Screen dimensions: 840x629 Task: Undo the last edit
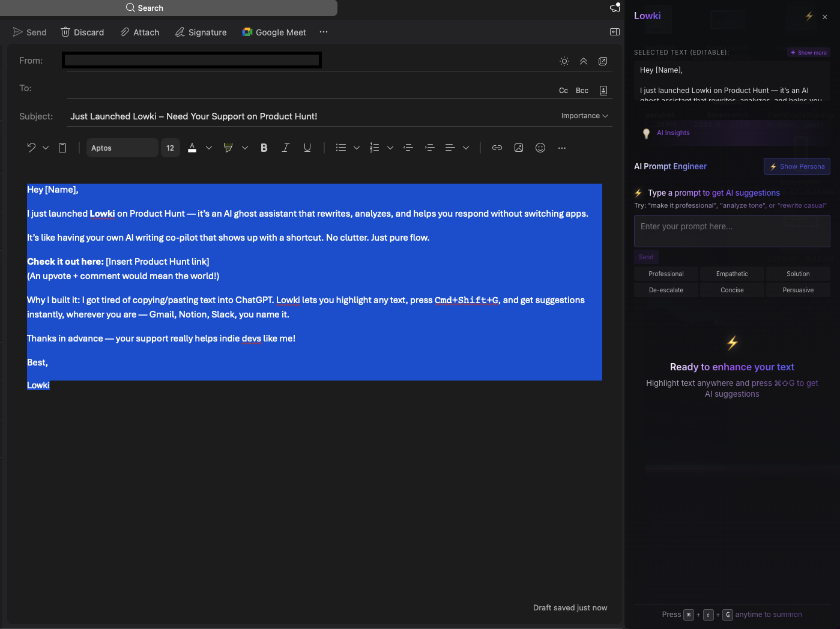pyautogui.click(x=32, y=148)
